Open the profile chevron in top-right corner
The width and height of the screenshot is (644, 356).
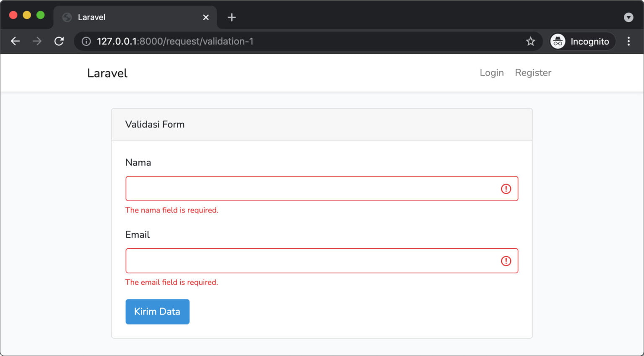pos(628,17)
